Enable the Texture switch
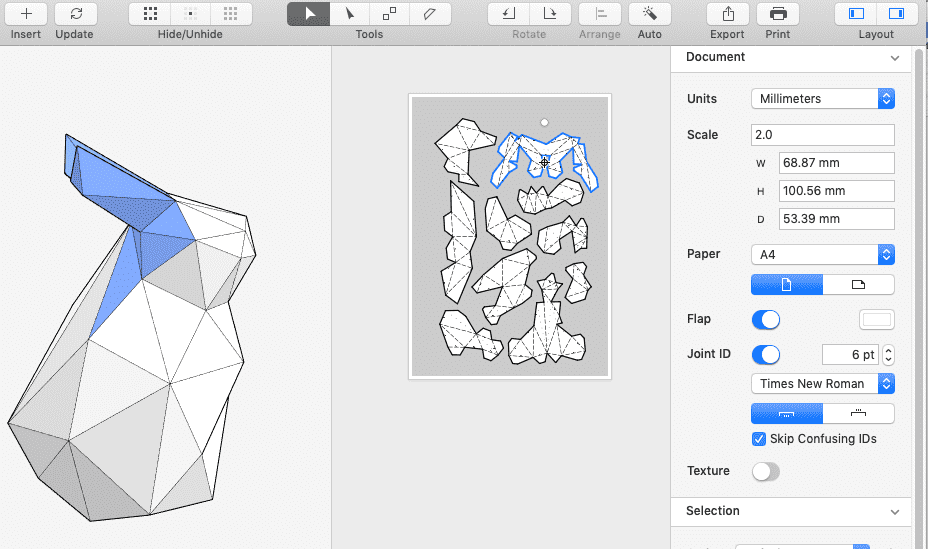 point(765,471)
